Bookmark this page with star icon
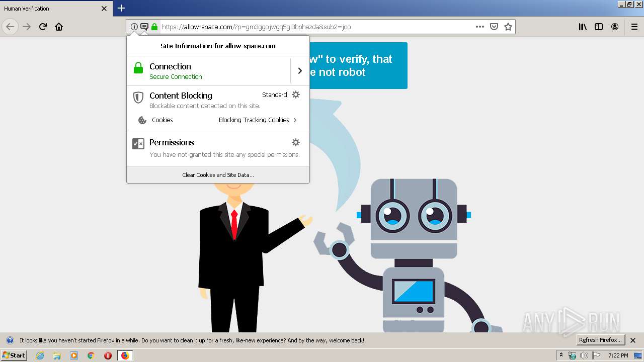 (x=508, y=27)
